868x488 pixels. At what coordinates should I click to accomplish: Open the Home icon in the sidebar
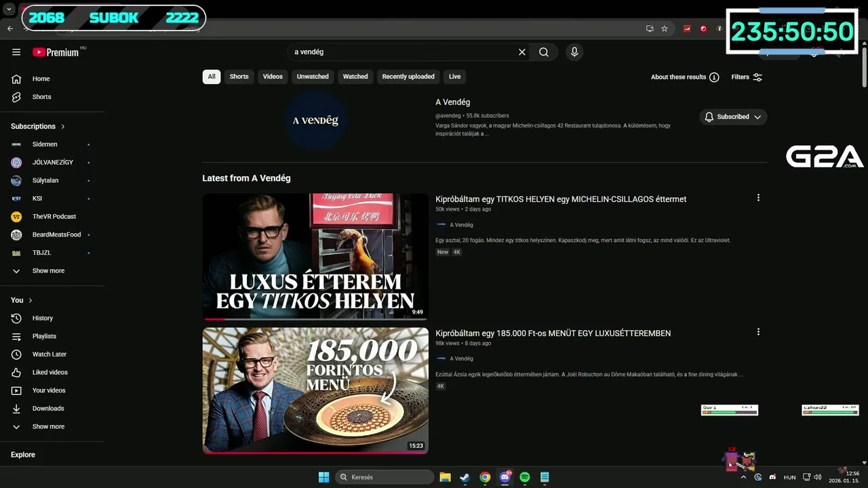(x=16, y=79)
